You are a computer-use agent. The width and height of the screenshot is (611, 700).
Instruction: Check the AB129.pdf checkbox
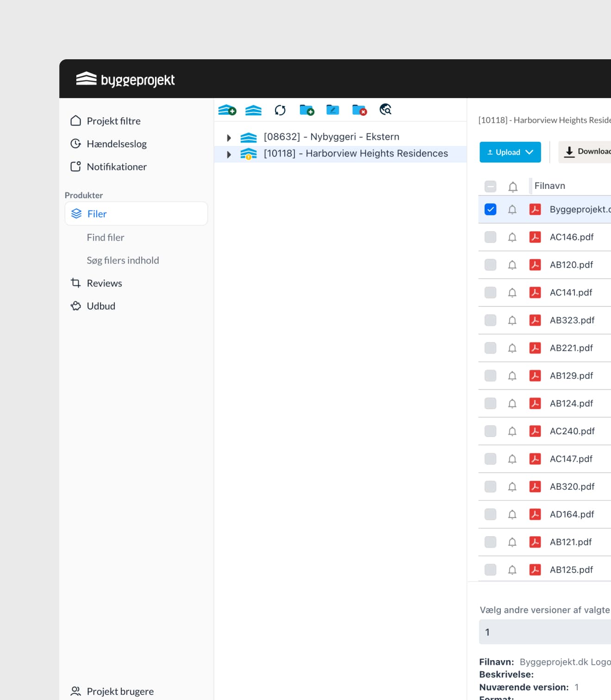[x=490, y=375]
